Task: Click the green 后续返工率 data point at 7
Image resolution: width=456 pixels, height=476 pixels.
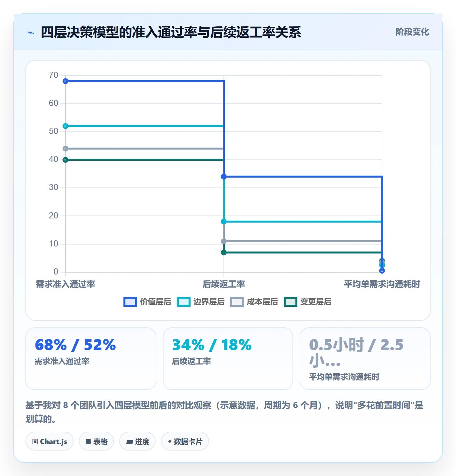Action: click(224, 253)
